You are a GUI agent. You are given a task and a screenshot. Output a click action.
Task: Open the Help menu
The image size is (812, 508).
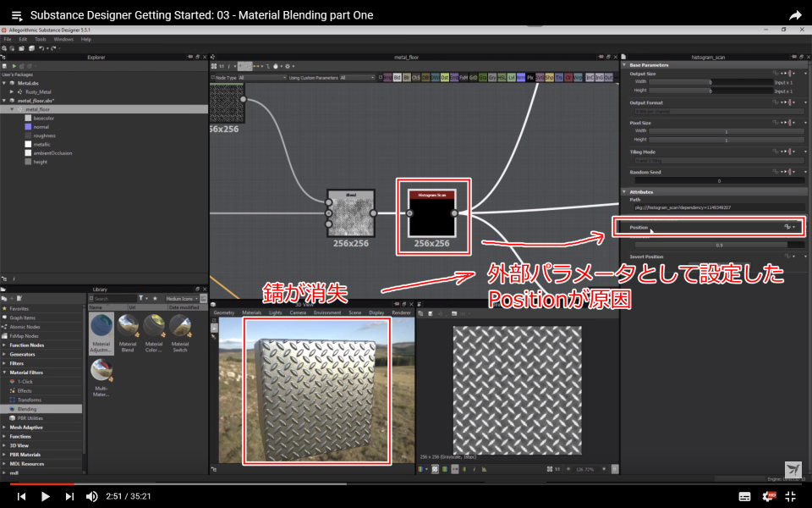(86, 40)
